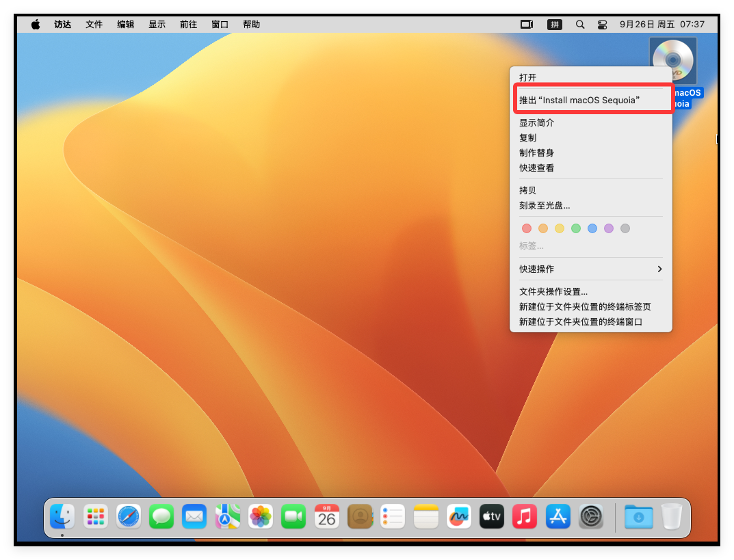The image size is (734, 560).
Task: Open App Store in Dock
Action: pos(558,516)
